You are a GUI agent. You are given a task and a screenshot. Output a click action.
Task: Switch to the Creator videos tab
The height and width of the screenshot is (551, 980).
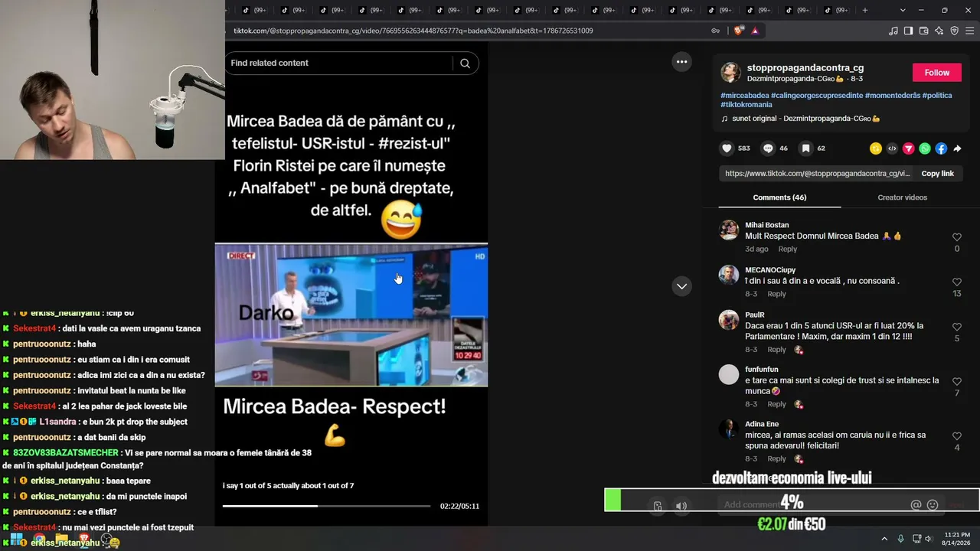click(902, 197)
